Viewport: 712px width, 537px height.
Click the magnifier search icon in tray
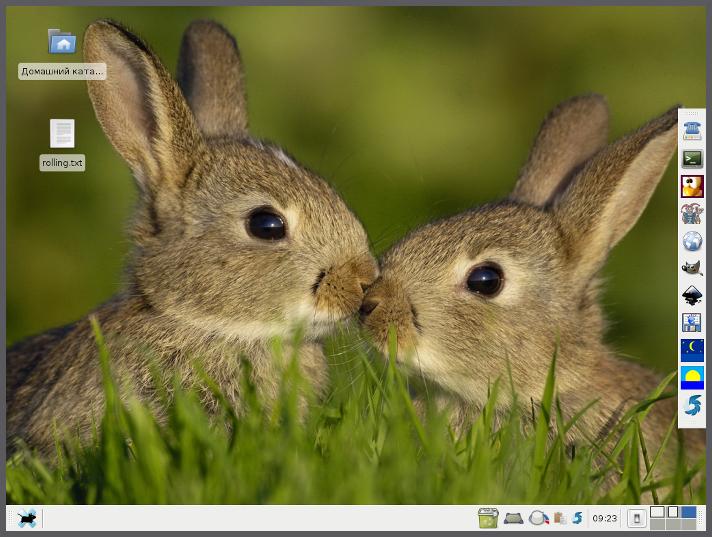[539, 518]
